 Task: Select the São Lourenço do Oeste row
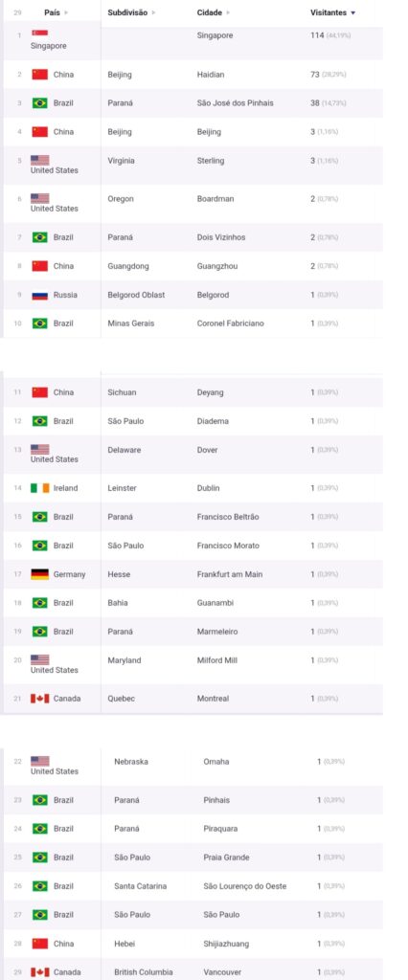click(x=193, y=886)
